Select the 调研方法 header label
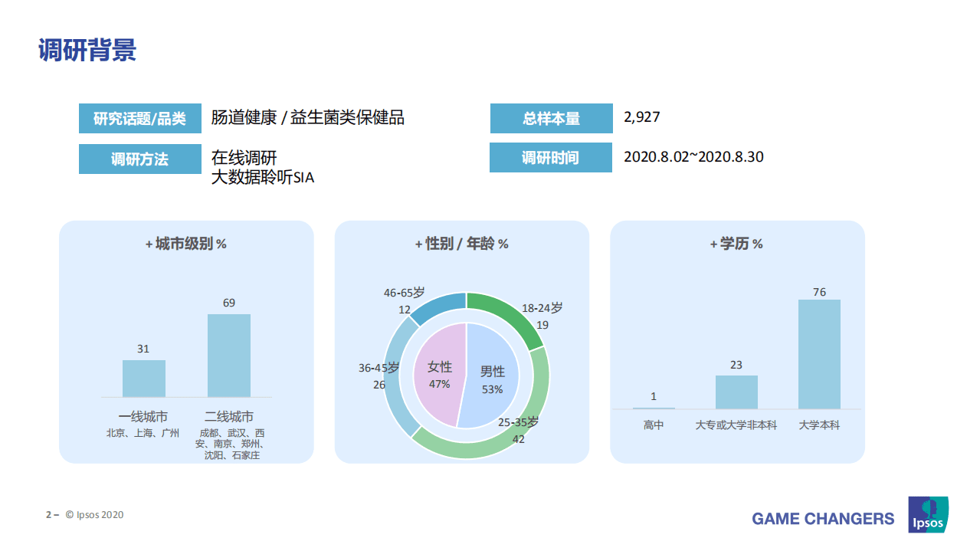This screenshot has width=980, height=551. (x=139, y=159)
